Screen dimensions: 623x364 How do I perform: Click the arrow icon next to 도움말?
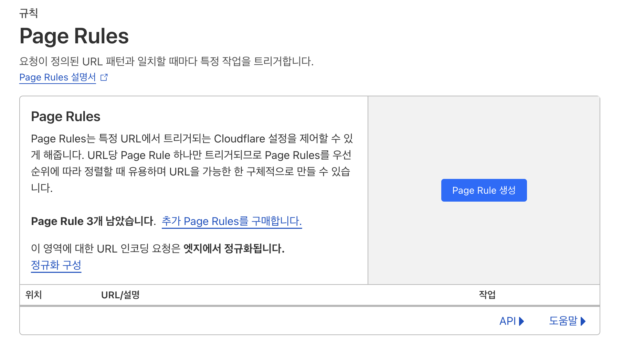[583, 321]
